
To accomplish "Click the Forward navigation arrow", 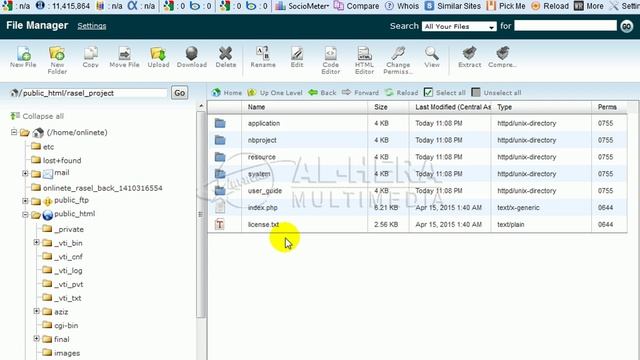I will pyautogui.click(x=360, y=93).
